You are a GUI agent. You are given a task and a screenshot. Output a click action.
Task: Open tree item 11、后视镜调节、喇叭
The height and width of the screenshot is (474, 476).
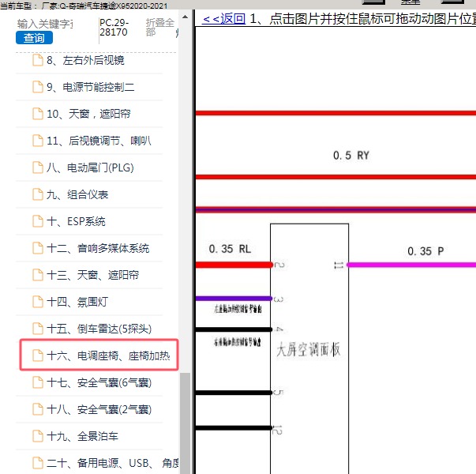(x=99, y=141)
